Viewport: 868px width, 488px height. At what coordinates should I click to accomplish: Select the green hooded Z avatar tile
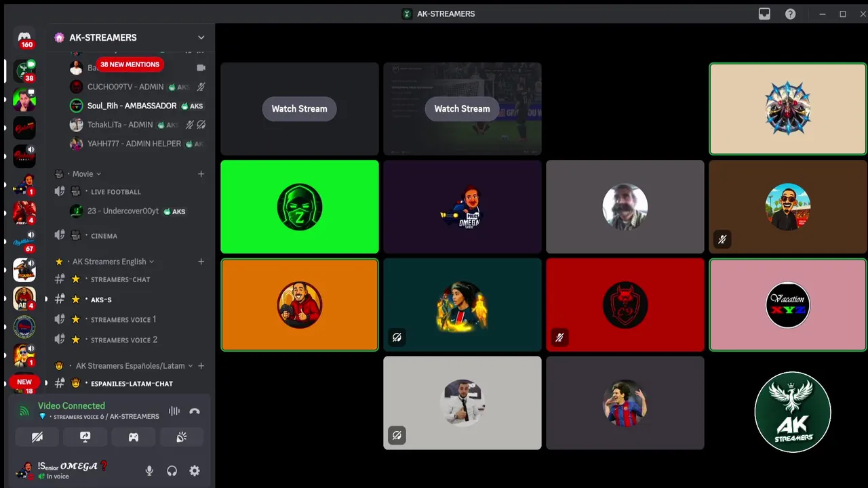(x=300, y=207)
